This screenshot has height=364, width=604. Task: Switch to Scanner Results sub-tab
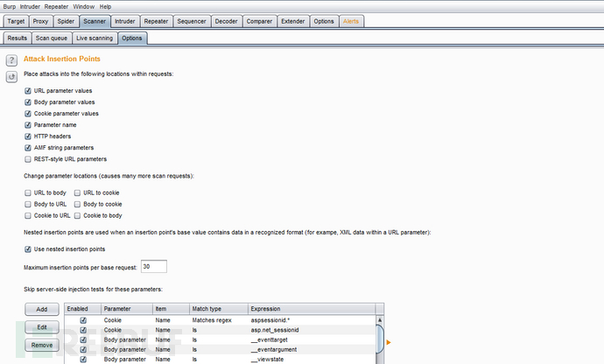18,38
